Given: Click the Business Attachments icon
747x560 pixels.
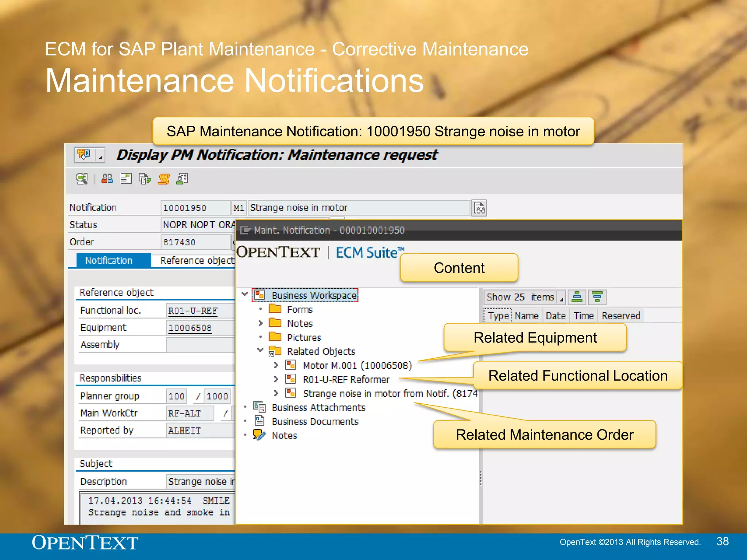Looking at the screenshot, I should [259, 407].
